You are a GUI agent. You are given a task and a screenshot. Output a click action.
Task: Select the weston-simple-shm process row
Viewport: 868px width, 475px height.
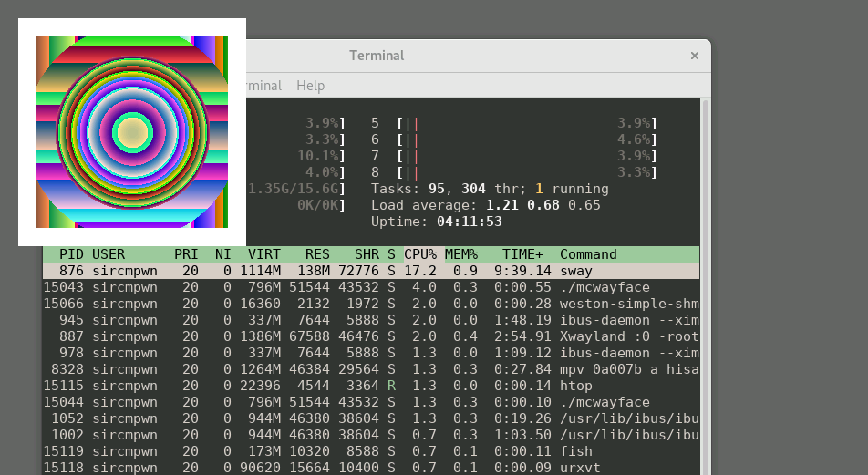[365, 304]
